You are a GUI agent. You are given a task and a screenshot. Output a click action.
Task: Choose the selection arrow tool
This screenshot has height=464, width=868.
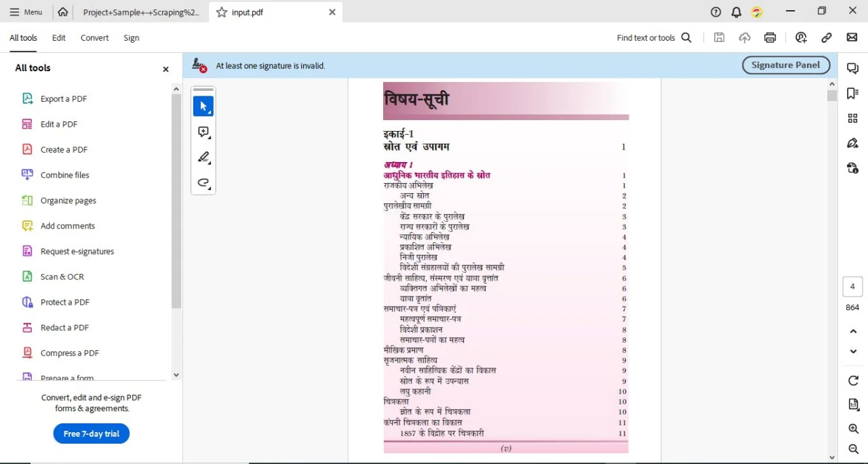coord(203,107)
